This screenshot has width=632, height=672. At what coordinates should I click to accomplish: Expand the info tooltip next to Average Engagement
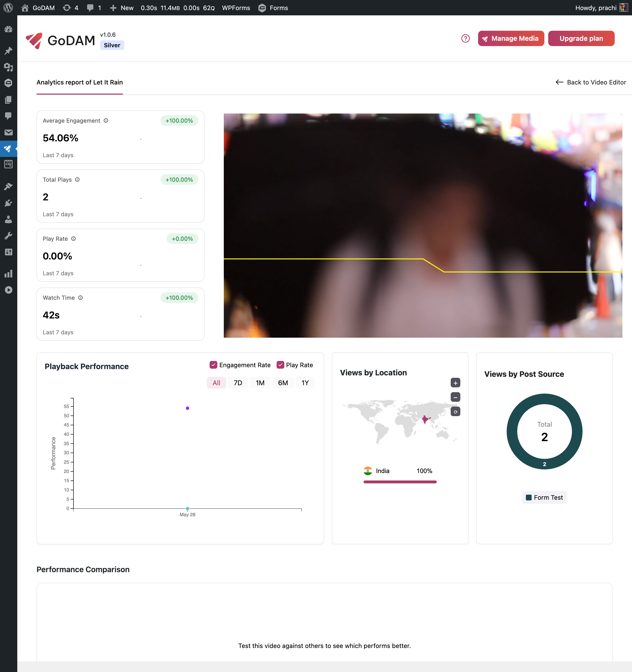pyautogui.click(x=106, y=120)
